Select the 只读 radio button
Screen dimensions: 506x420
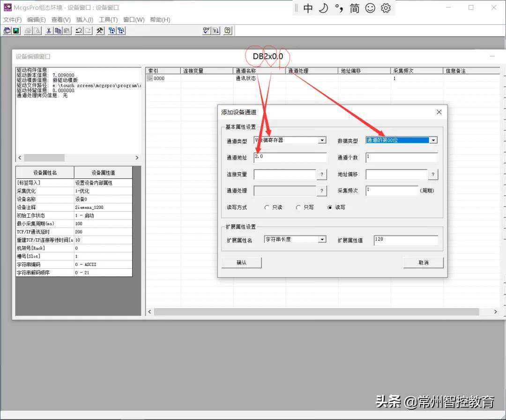[x=267, y=207]
